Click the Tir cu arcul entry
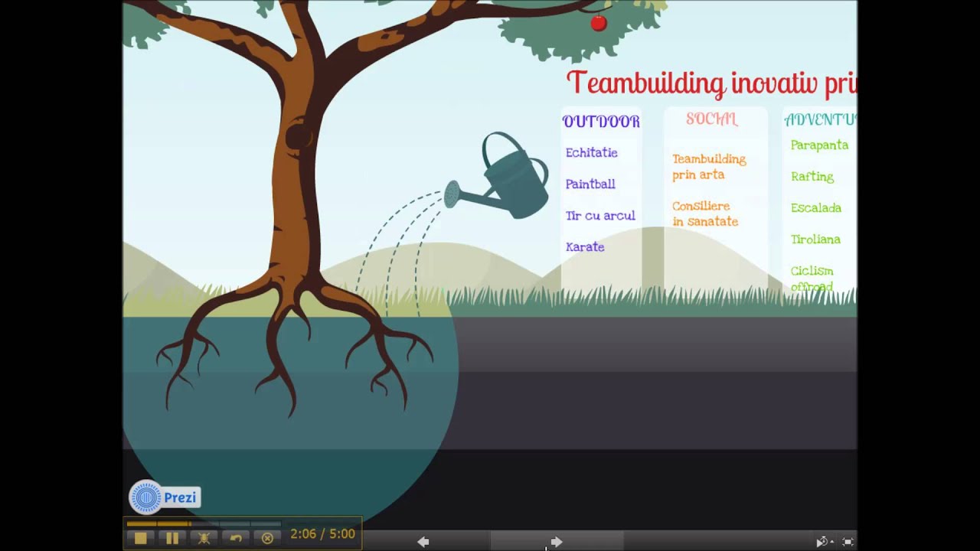980x551 pixels. (x=600, y=216)
